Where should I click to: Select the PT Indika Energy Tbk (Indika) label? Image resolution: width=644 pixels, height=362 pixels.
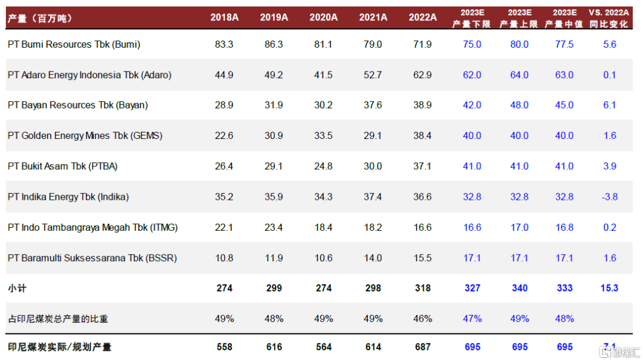click(x=68, y=197)
